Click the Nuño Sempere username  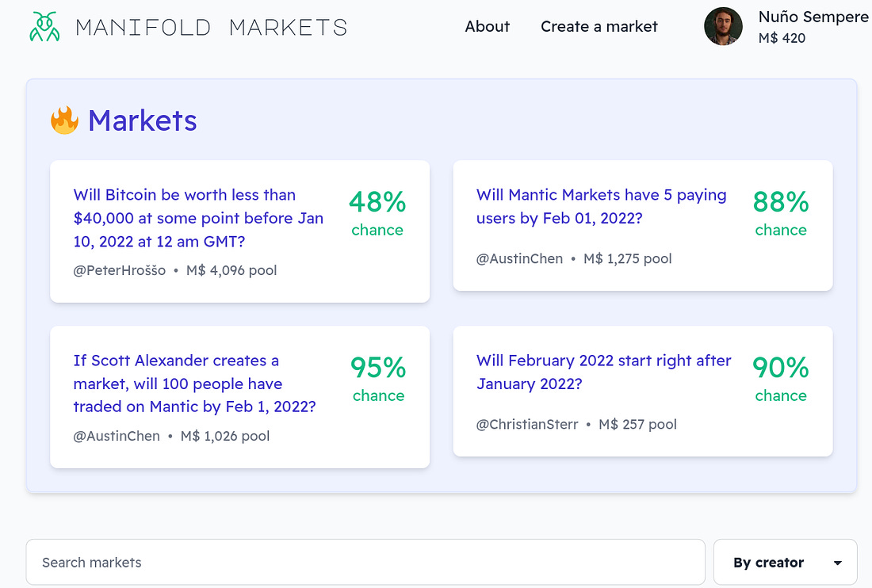click(x=813, y=17)
